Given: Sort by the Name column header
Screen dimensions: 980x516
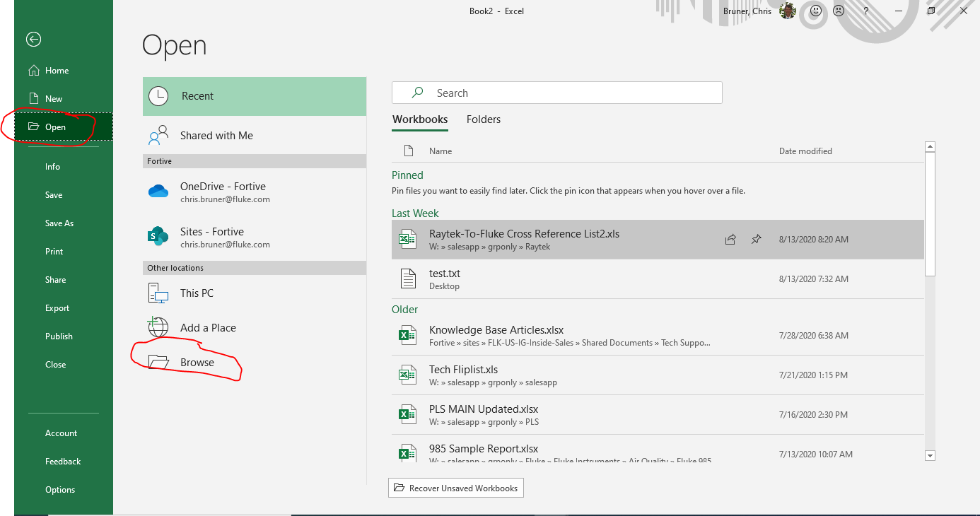Looking at the screenshot, I should click(x=441, y=151).
